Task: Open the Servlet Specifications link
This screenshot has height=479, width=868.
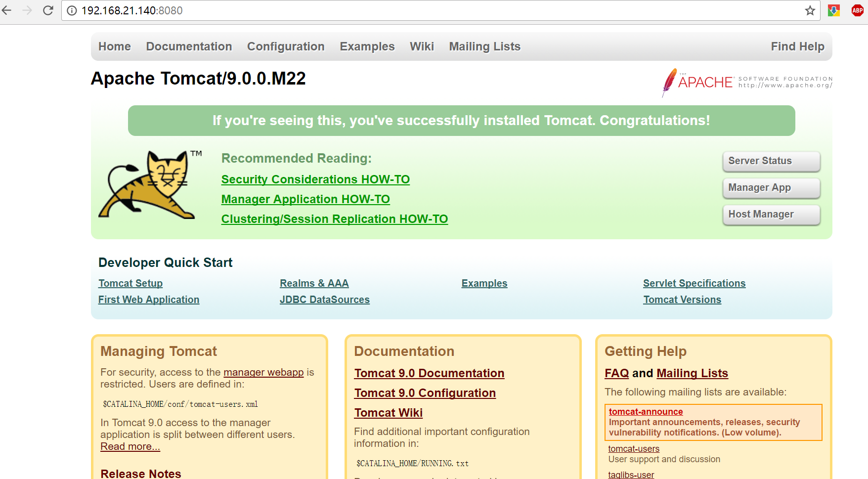Action: click(694, 283)
